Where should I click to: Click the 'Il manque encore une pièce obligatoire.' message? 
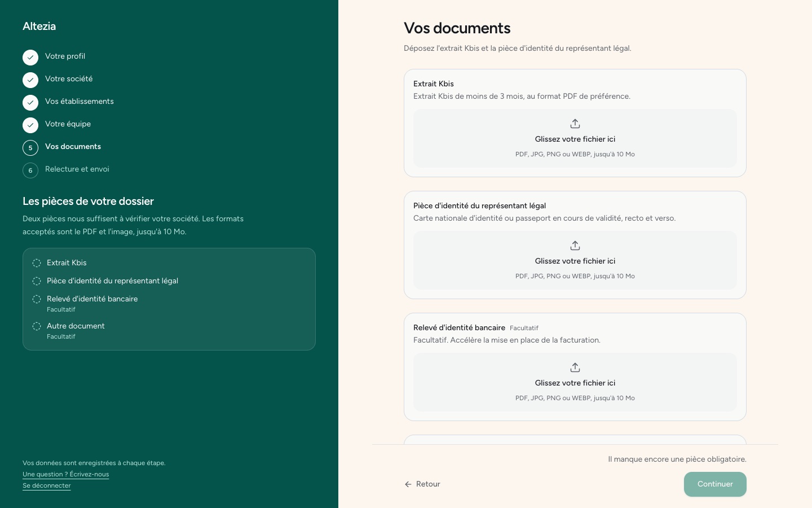click(x=677, y=459)
